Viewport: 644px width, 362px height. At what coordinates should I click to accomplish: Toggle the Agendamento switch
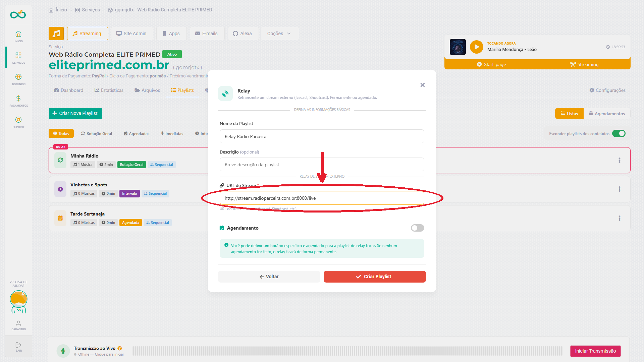(x=418, y=228)
